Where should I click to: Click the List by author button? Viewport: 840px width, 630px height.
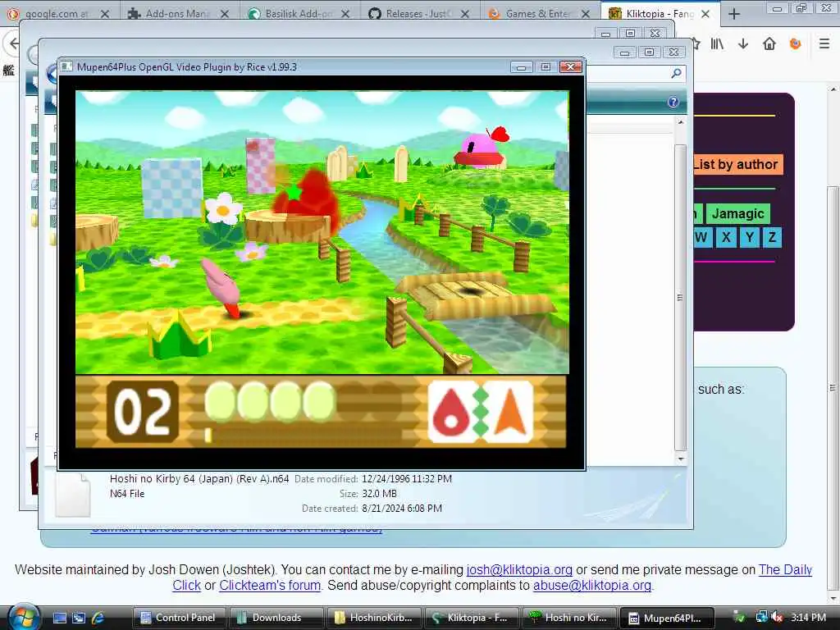click(738, 164)
